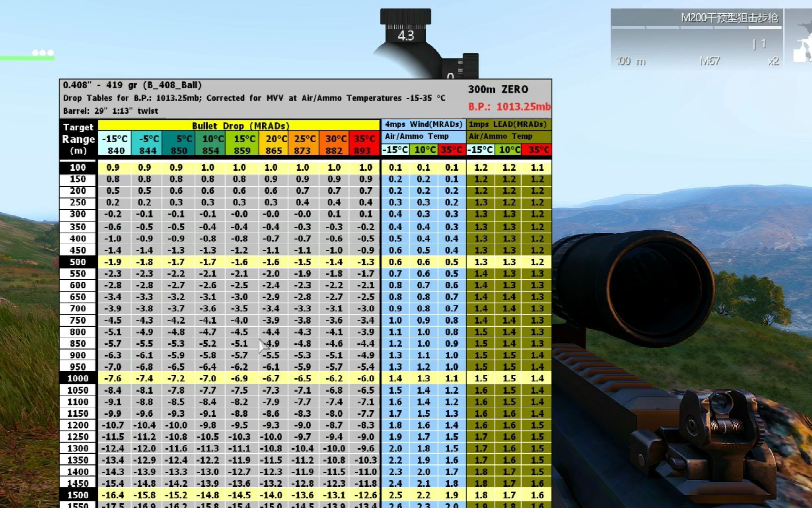Click the x2 grenade count
This screenshot has height=508, width=812.
click(773, 61)
